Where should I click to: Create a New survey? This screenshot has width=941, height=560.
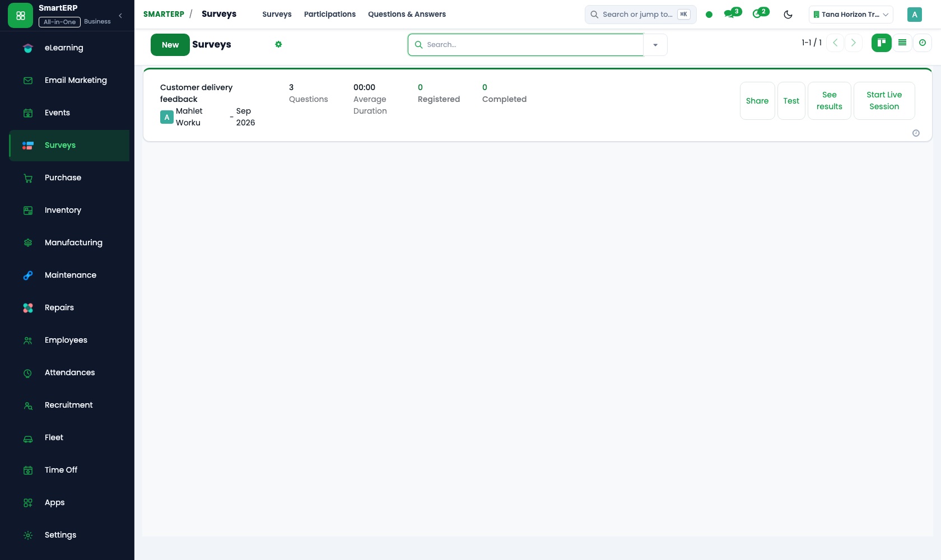[x=170, y=45]
